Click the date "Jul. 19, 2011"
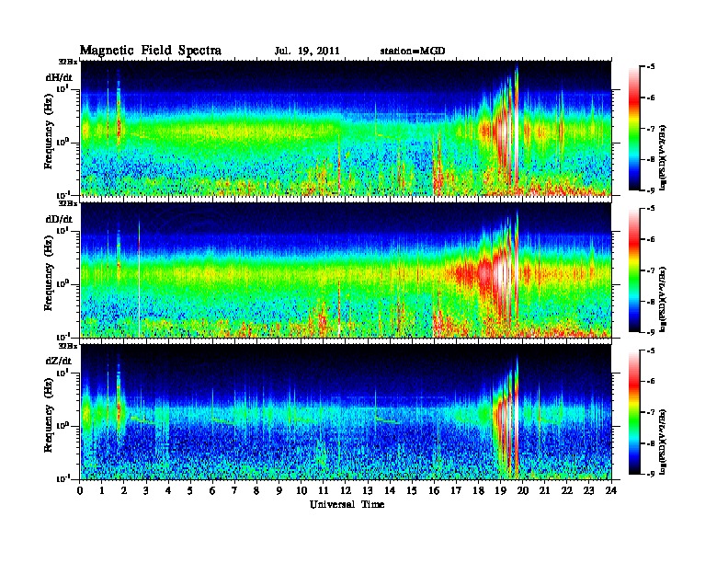Image resolution: width=728 pixels, height=563 pixels. tap(307, 52)
